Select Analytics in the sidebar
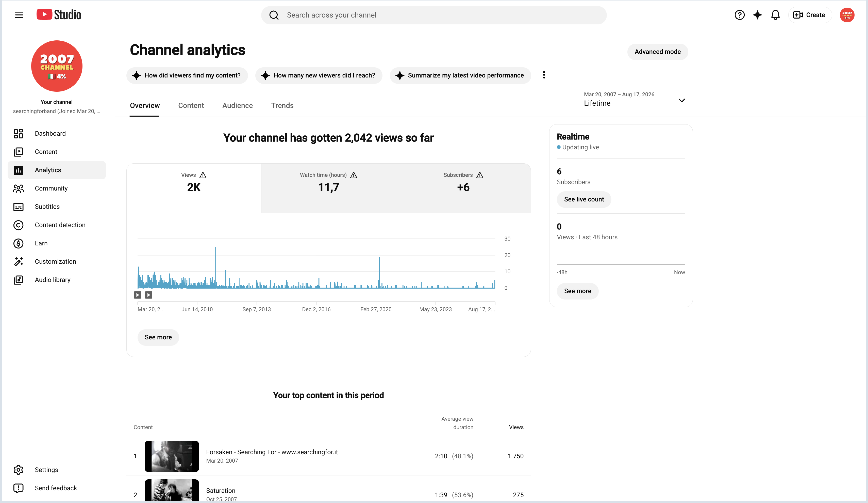This screenshot has height=503, width=868. [57, 170]
